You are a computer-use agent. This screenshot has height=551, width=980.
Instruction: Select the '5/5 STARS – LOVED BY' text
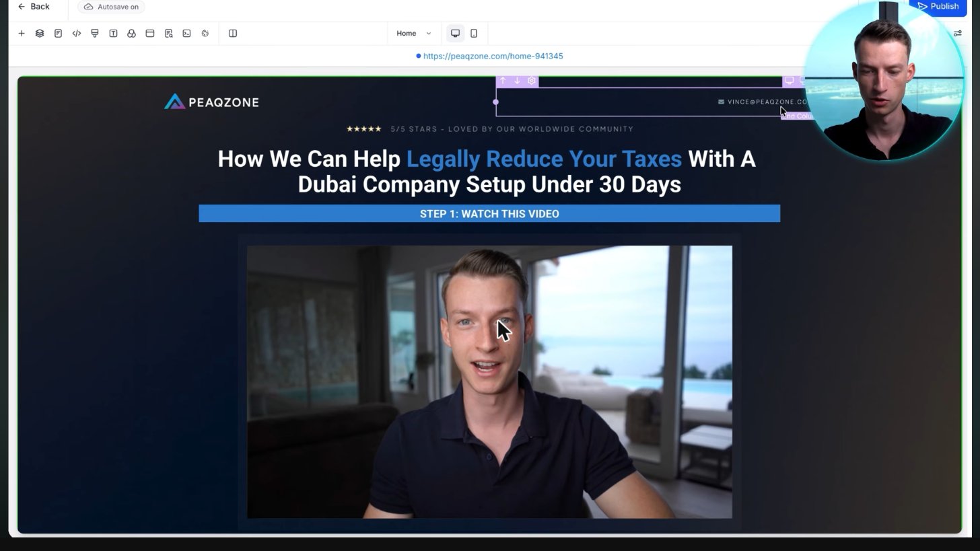[x=441, y=129]
